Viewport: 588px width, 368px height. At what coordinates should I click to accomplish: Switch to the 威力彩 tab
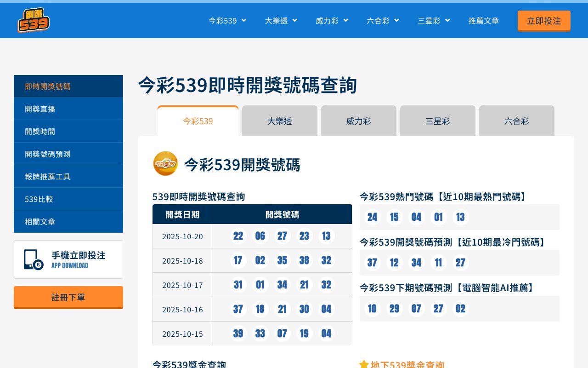(x=358, y=121)
